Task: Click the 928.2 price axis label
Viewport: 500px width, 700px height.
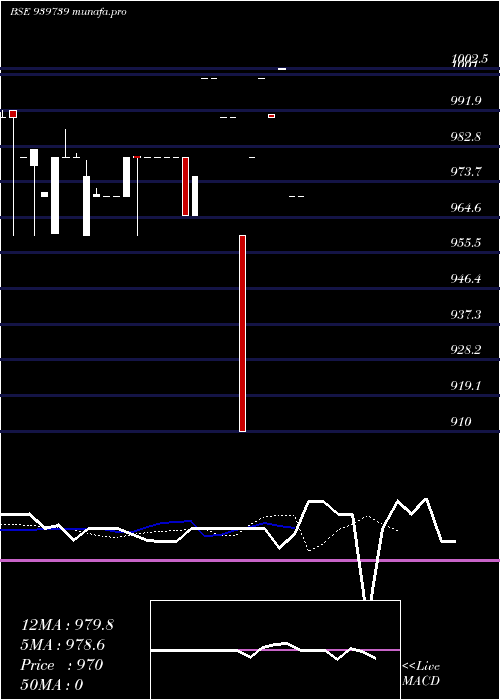Action: coord(466,350)
